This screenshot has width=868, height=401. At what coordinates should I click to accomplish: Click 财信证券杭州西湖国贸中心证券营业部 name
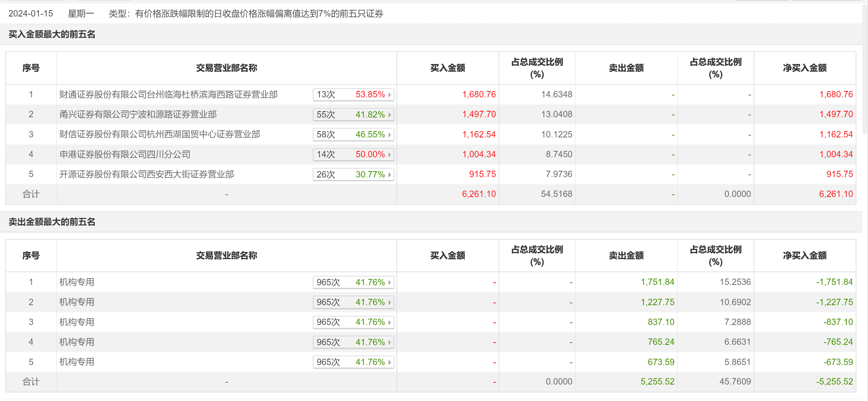(x=160, y=134)
